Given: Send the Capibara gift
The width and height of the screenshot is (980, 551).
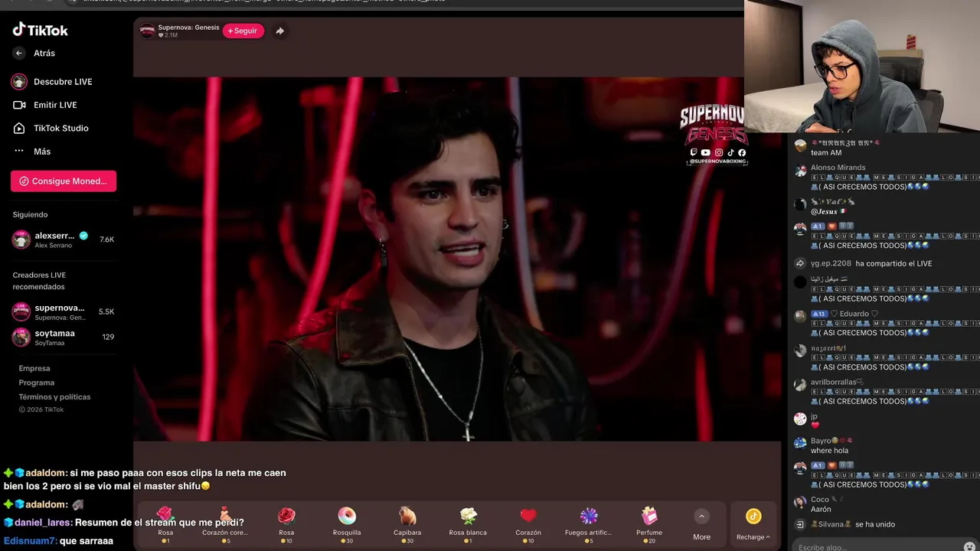Looking at the screenshot, I should click(x=407, y=524).
